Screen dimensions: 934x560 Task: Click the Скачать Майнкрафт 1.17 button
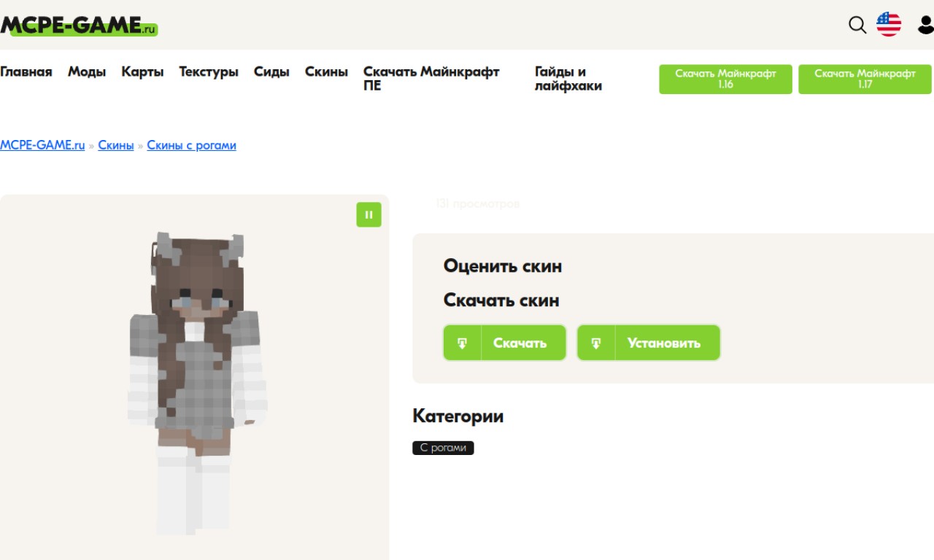pos(865,79)
